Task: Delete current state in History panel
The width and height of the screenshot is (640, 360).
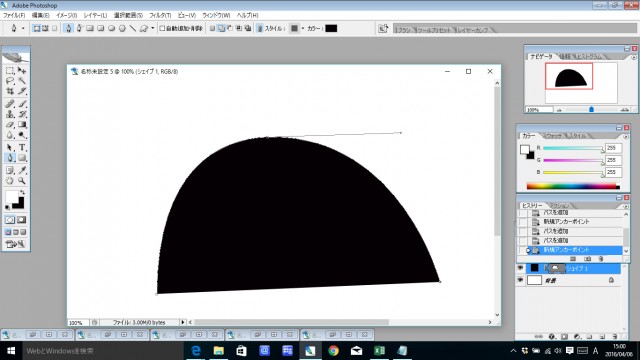Action: point(601,259)
